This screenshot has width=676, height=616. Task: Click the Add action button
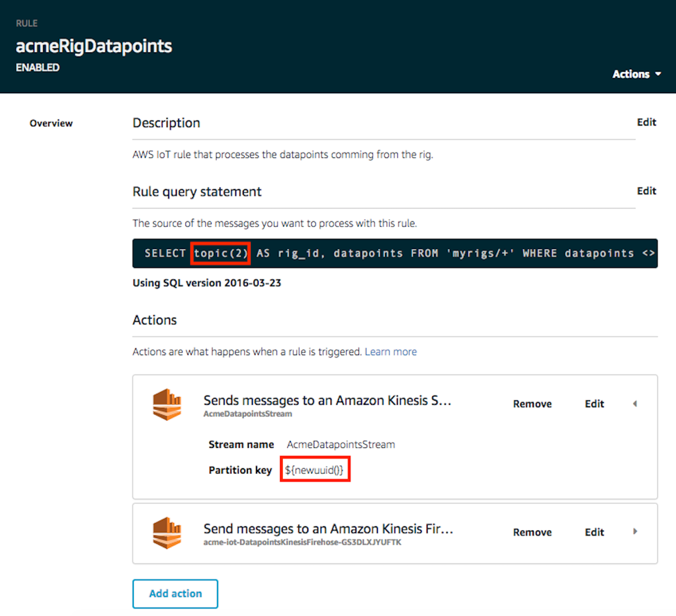(175, 594)
